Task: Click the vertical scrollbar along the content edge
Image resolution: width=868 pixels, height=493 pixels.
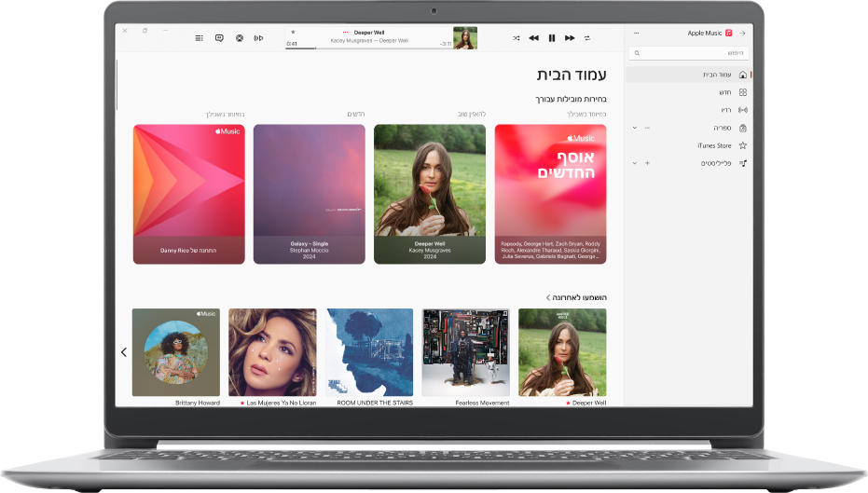Action: 117,86
